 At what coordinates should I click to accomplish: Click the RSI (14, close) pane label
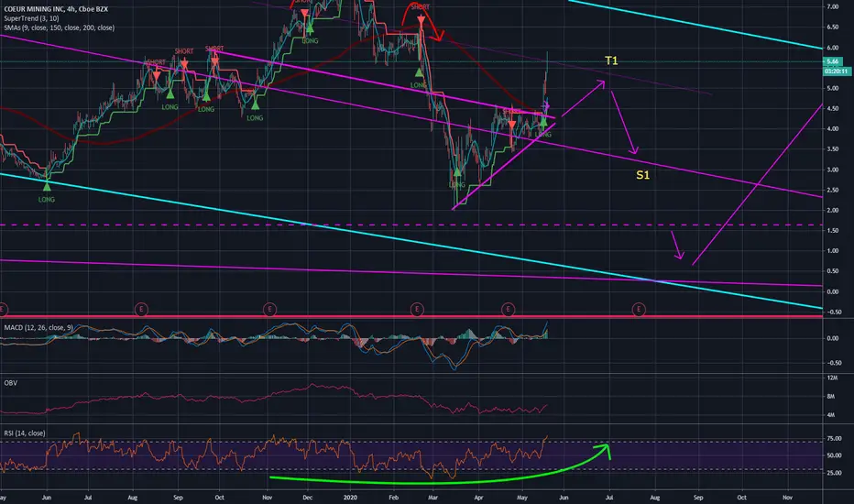[25, 433]
